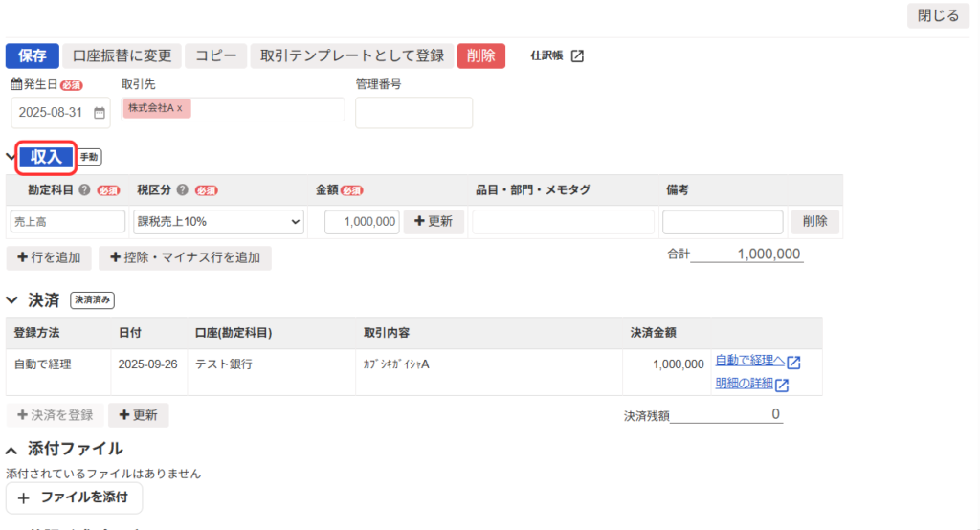Click the blue 保存 button
Image resolution: width=980 pixels, height=530 pixels.
[x=33, y=55]
